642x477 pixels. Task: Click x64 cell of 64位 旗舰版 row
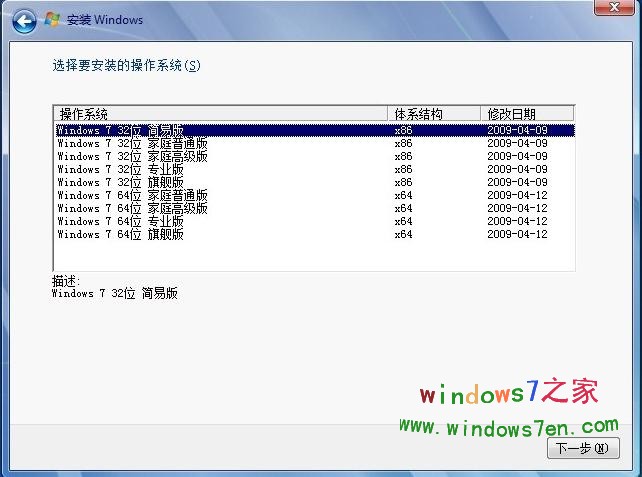[403, 235]
